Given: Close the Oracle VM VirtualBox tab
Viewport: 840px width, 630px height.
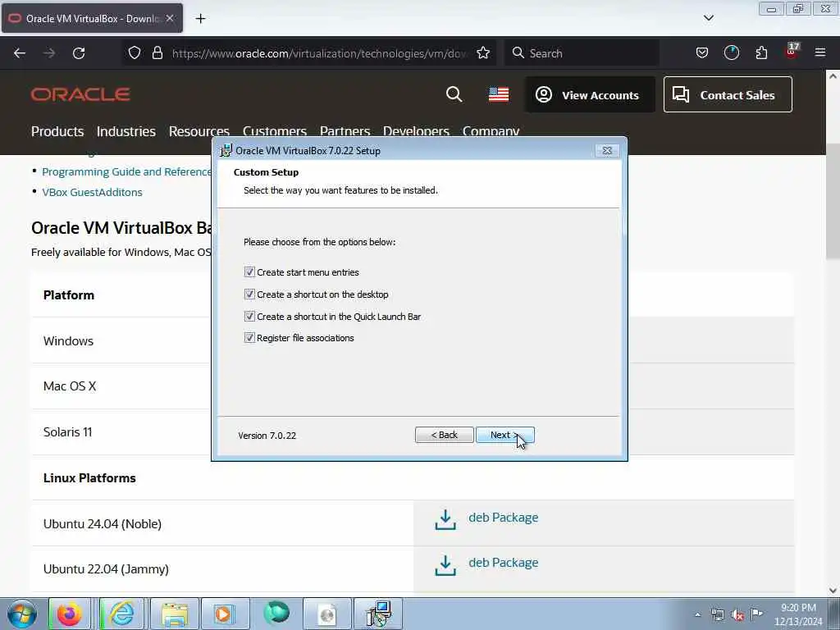Looking at the screenshot, I should (x=170, y=18).
